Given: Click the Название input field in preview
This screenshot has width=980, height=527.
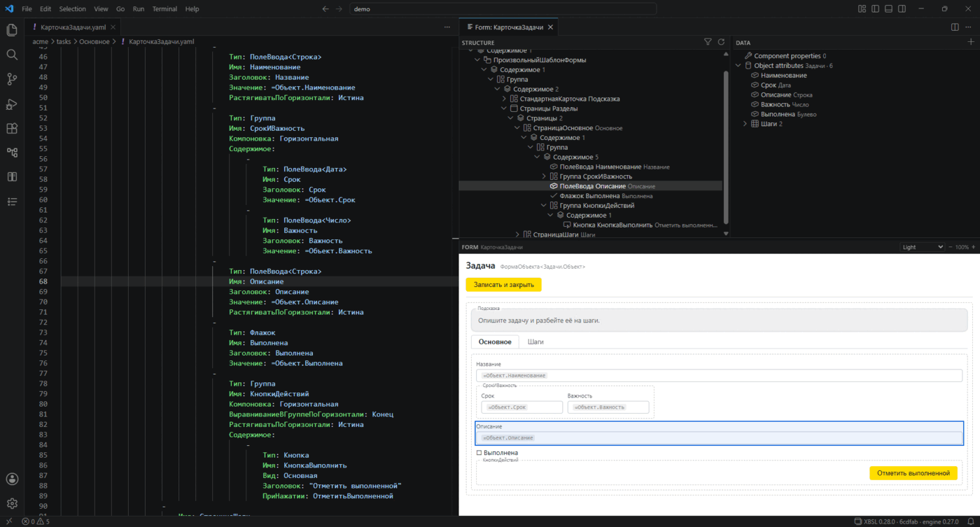Looking at the screenshot, I should (x=719, y=376).
